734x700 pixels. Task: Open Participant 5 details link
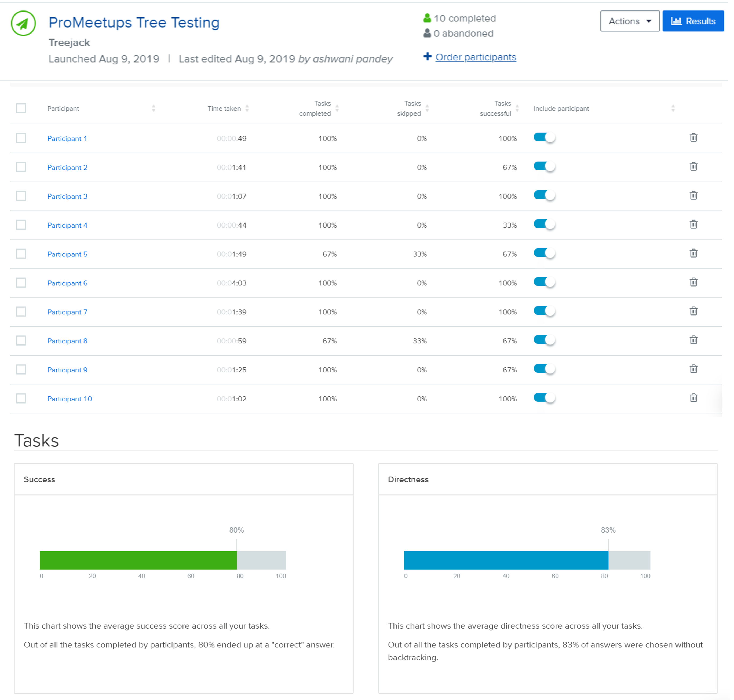pyautogui.click(x=67, y=254)
